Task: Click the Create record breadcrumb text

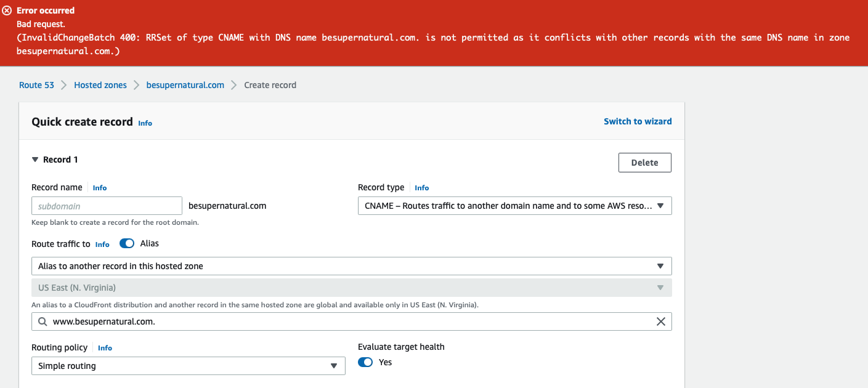Action: (270, 85)
